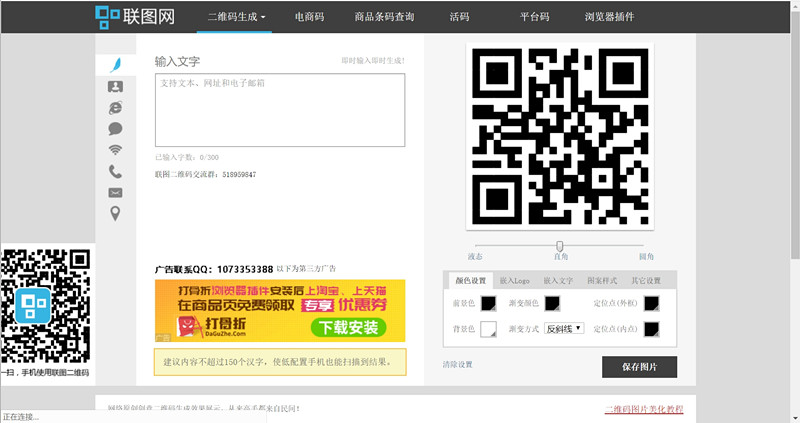Click the 广告联系QQ: 1073353388 text
Screen dimensions: 800x423
(x=214, y=269)
